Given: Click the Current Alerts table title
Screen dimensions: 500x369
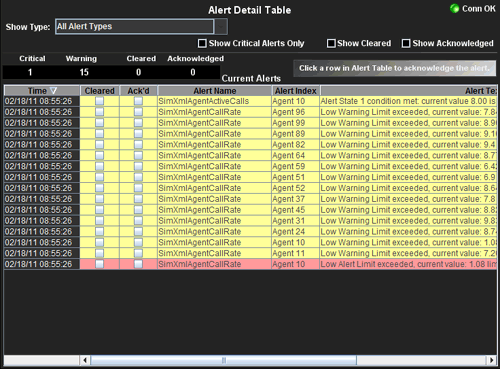Looking at the screenshot, I should tap(251, 79).
